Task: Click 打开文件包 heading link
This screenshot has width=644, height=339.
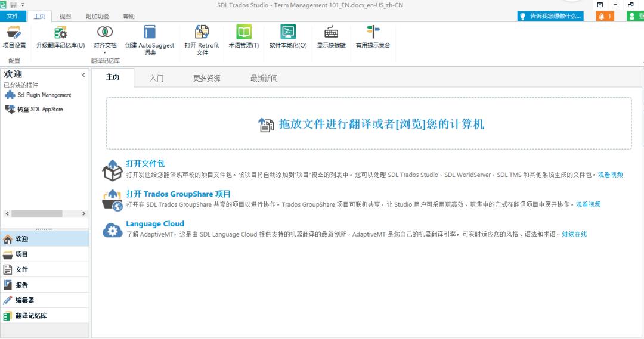Action: [145, 163]
